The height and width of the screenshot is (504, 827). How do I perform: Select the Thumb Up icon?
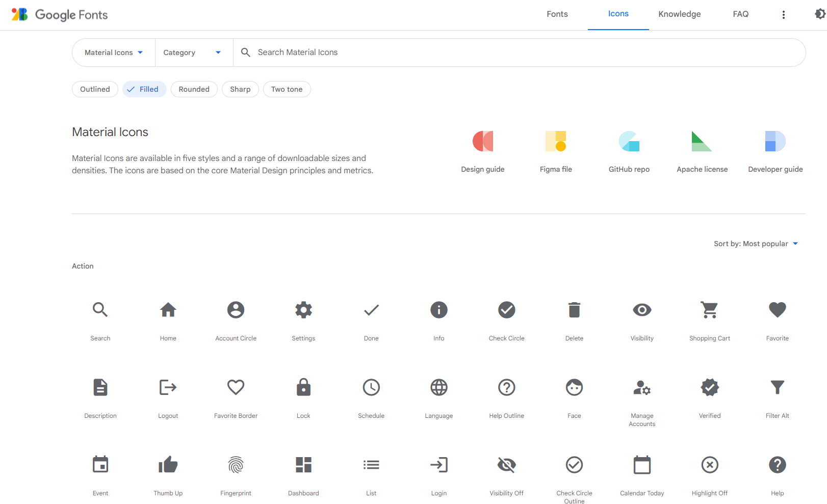[168, 465]
